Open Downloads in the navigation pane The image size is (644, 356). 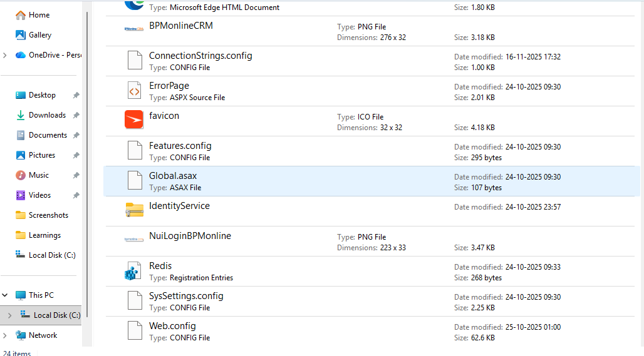click(47, 115)
